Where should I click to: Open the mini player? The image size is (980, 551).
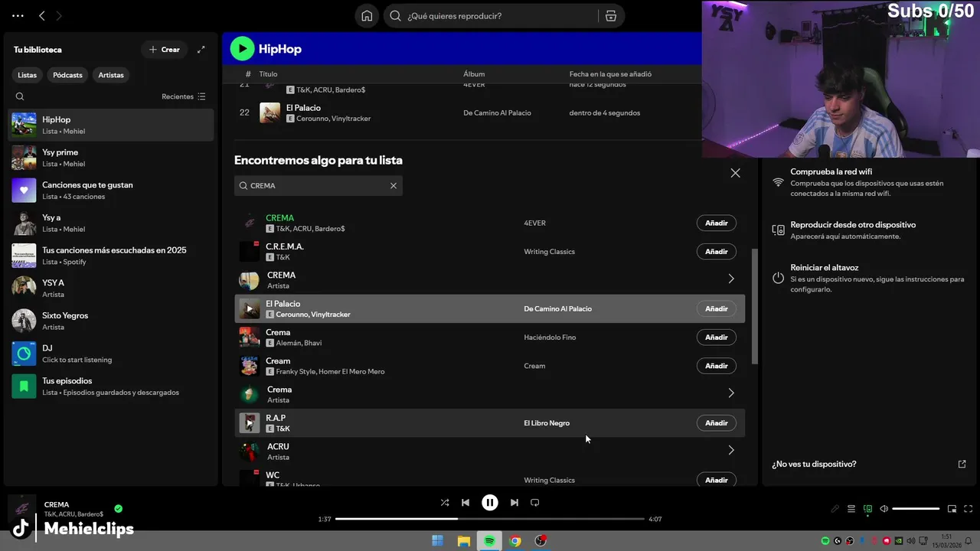[x=952, y=509]
